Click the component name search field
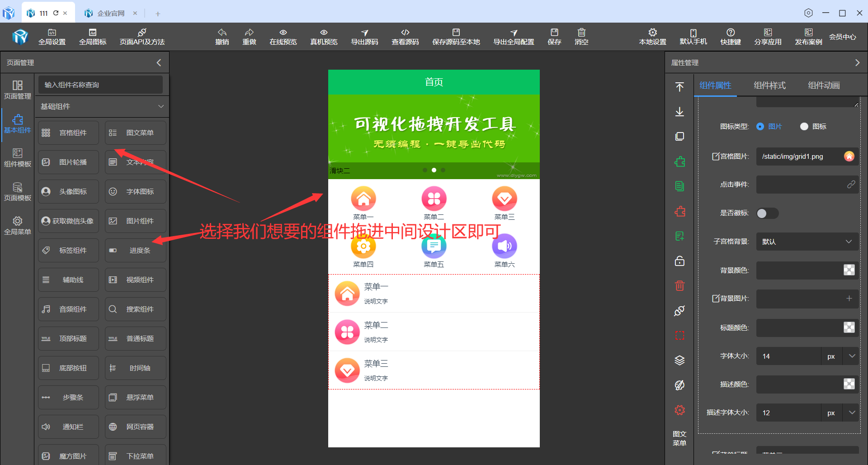 pos(100,85)
